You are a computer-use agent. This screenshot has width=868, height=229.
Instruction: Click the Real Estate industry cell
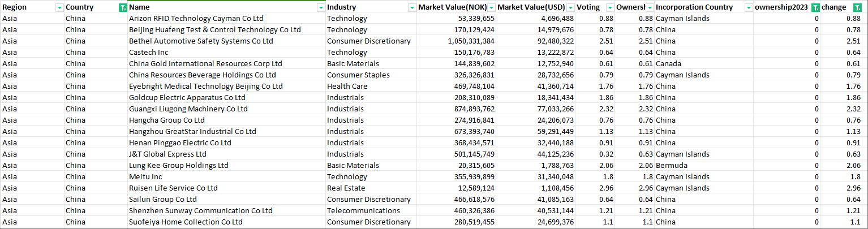coord(346,188)
